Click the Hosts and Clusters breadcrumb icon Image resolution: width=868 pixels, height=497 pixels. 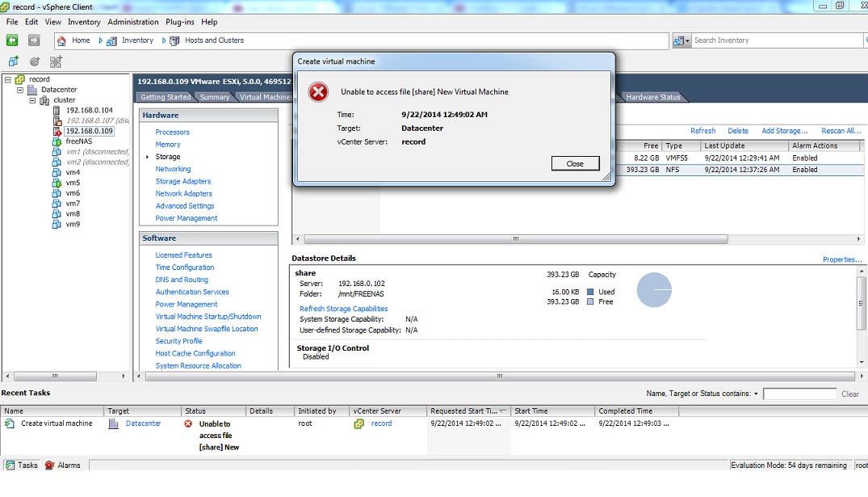[x=174, y=41]
